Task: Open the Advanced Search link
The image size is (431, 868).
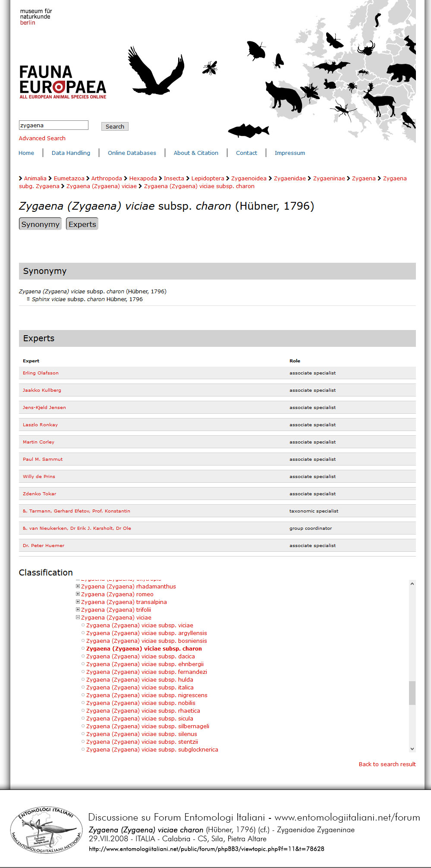Action: 42,138
